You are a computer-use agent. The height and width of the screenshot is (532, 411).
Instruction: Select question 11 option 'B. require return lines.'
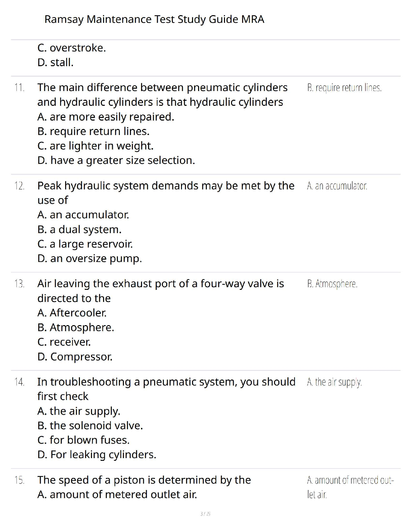point(93,131)
